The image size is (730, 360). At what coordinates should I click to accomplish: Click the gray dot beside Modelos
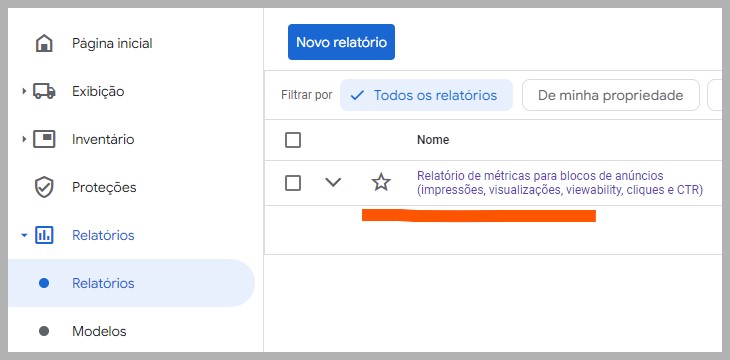click(x=44, y=331)
